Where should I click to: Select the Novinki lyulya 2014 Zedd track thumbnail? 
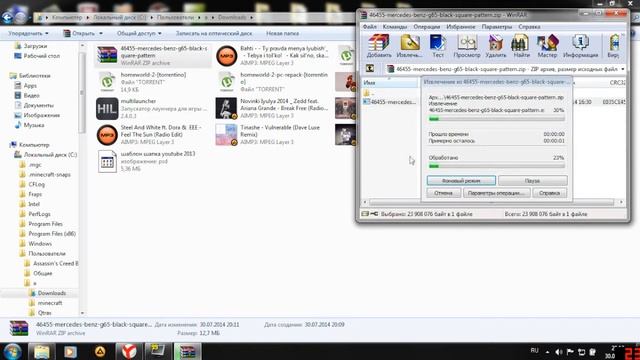[x=227, y=108]
